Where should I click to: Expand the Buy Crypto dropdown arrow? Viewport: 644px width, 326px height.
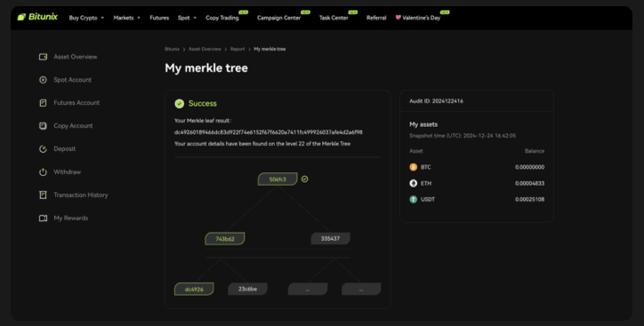pyautogui.click(x=102, y=18)
